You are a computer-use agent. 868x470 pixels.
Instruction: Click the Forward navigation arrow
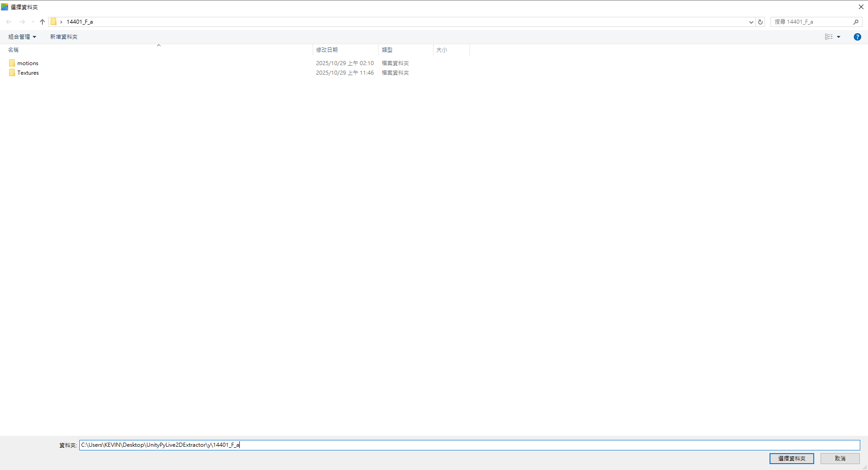pyautogui.click(x=22, y=22)
